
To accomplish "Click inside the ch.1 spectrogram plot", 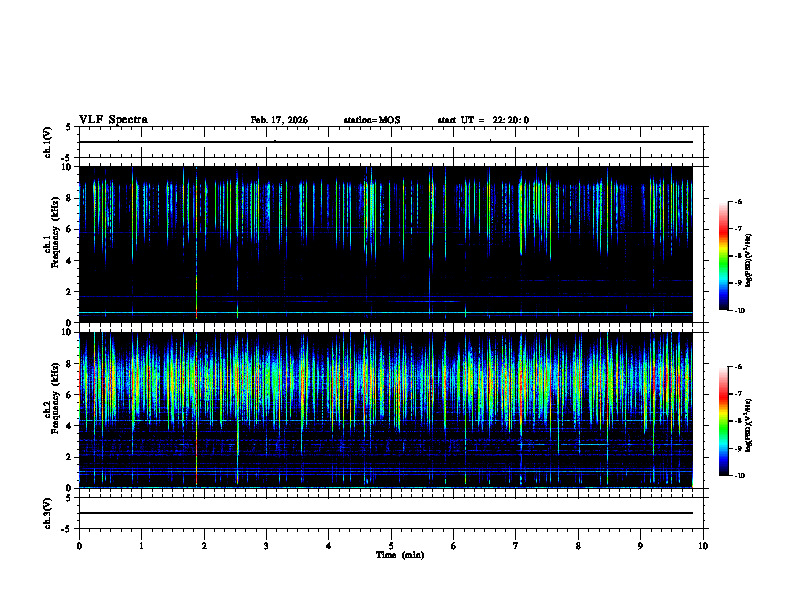I will click(x=386, y=244).
